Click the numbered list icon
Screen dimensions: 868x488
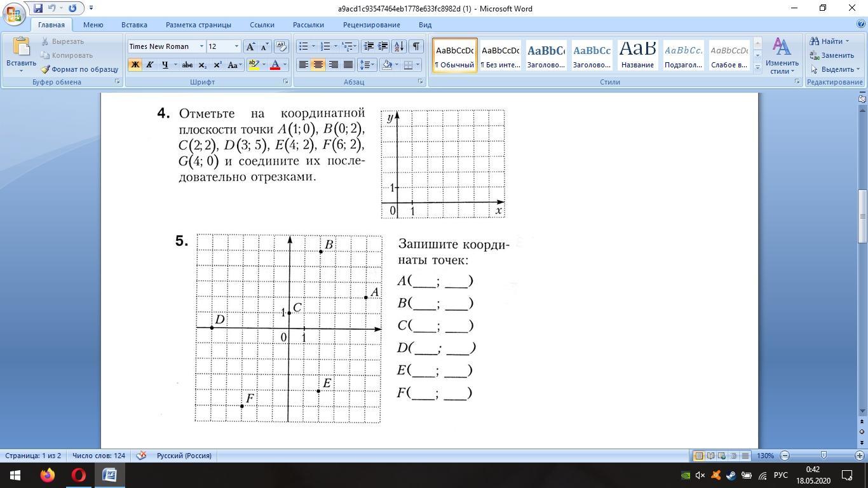click(325, 46)
